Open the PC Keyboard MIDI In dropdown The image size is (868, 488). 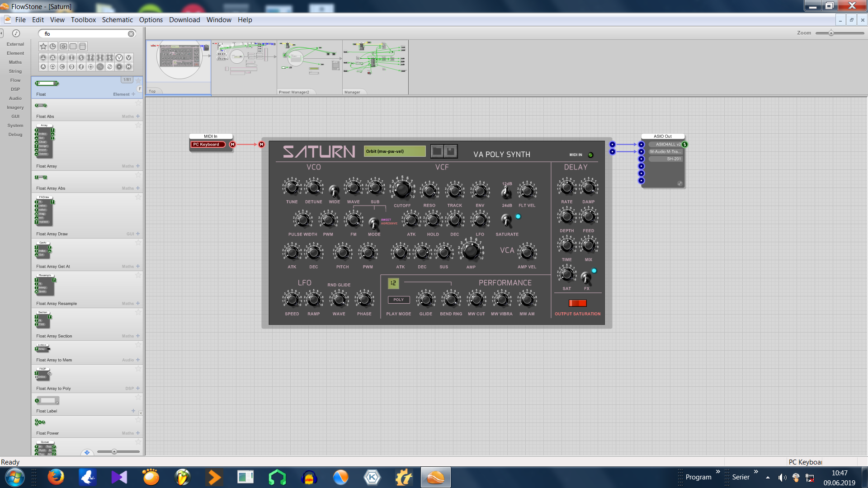coord(208,145)
